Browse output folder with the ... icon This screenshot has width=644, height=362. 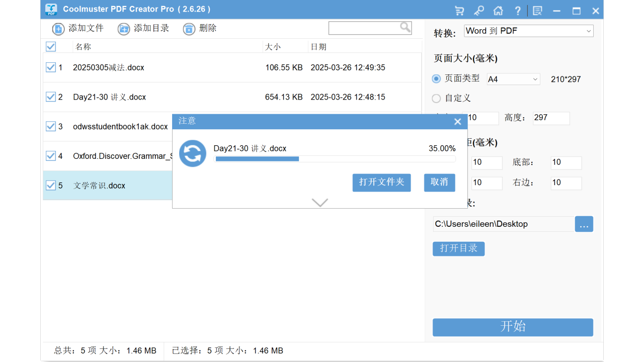(x=584, y=224)
